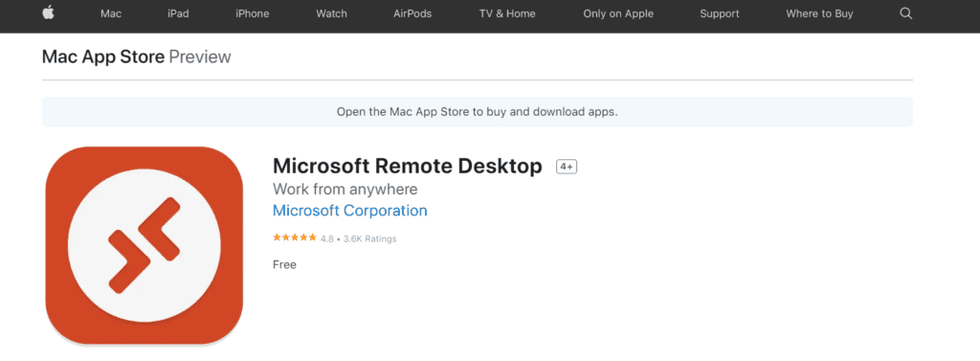Screen dimensions: 980x361
Task: Click the Microsoft Remote Desktop app icon
Action: 145,245
